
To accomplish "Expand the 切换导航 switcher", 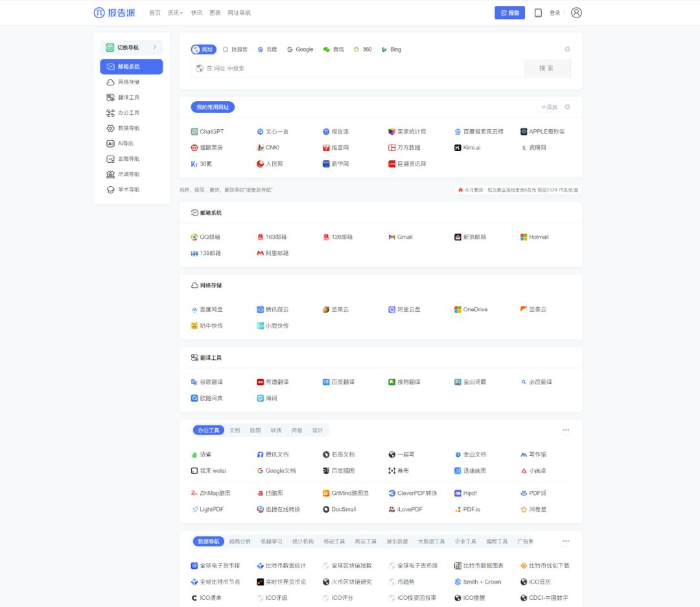I will 131,47.
